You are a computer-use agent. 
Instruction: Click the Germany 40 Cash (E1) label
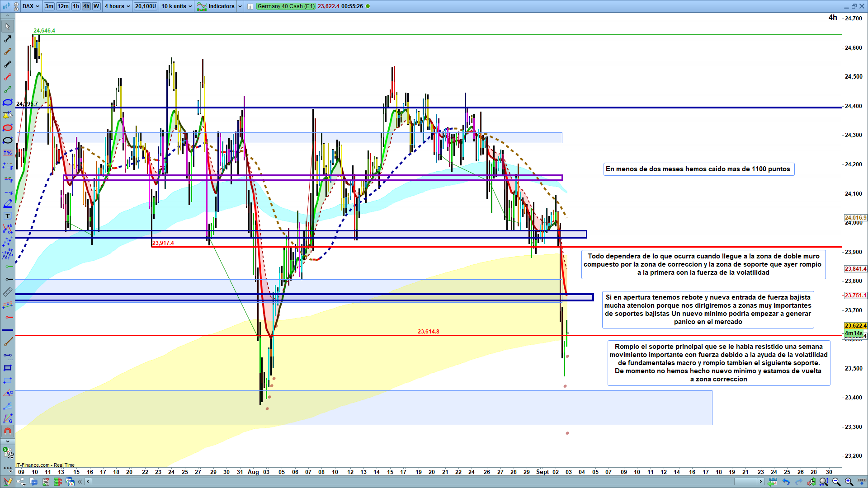click(286, 6)
